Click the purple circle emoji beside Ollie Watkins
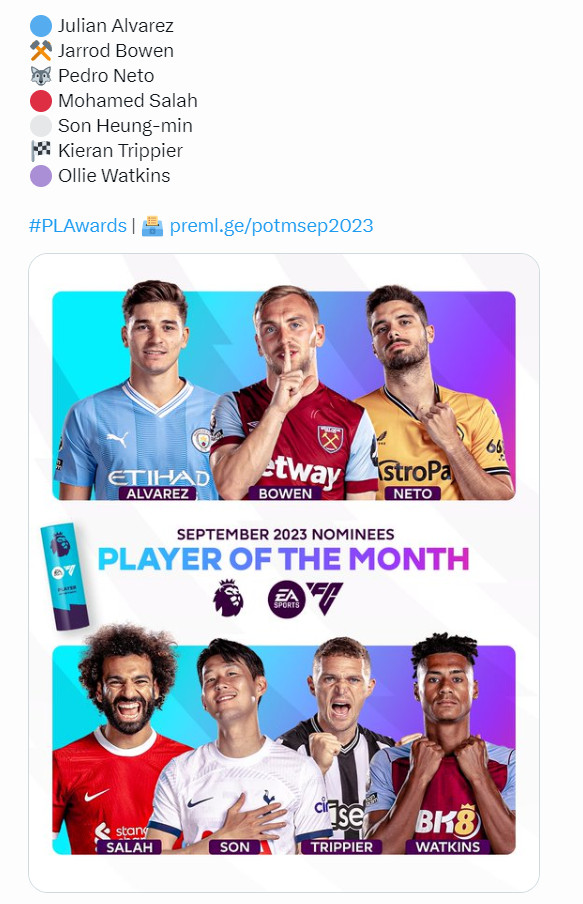Screen dimensions: 583x904 [x=41, y=176]
